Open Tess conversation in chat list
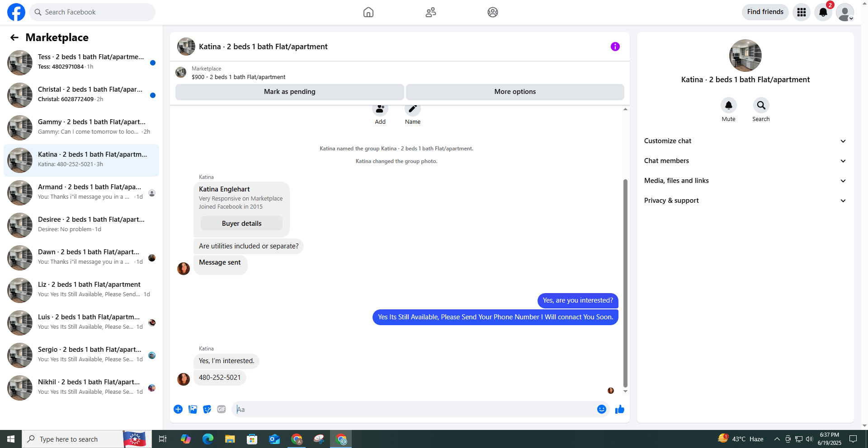868x448 pixels. [x=81, y=63]
